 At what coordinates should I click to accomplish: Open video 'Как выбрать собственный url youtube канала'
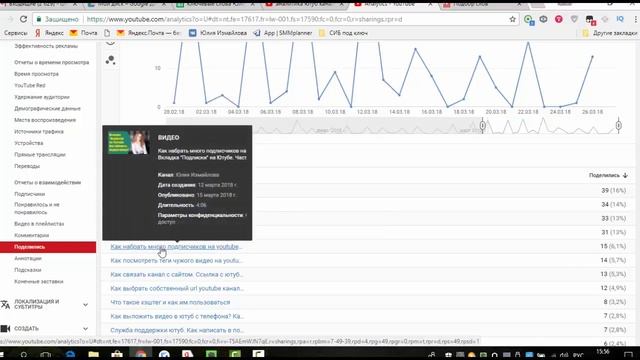tap(177, 288)
